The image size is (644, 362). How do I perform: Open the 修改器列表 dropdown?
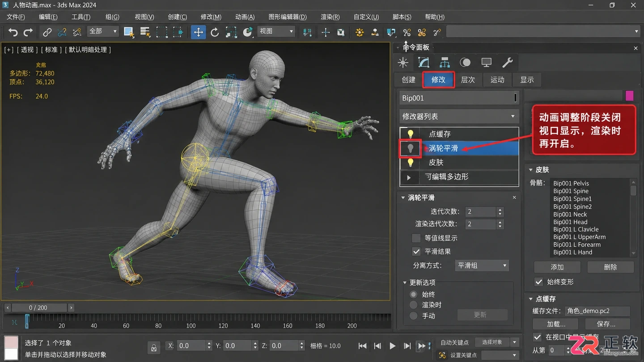pyautogui.click(x=459, y=117)
